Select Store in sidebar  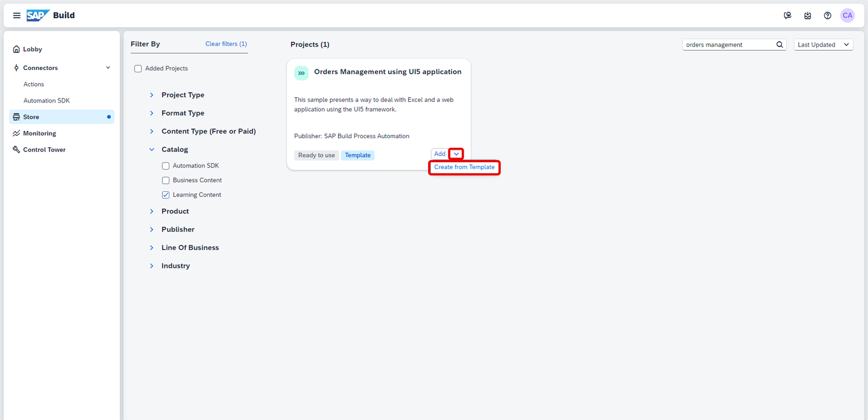click(x=61, y=117)
